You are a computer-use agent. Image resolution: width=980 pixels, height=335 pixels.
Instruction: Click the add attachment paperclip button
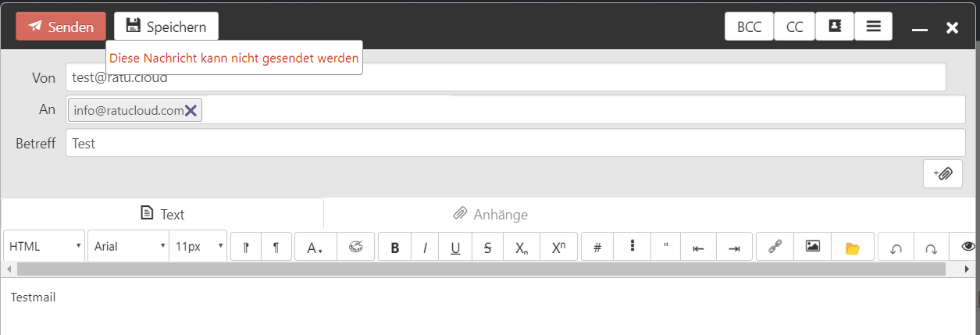(943, 173)
